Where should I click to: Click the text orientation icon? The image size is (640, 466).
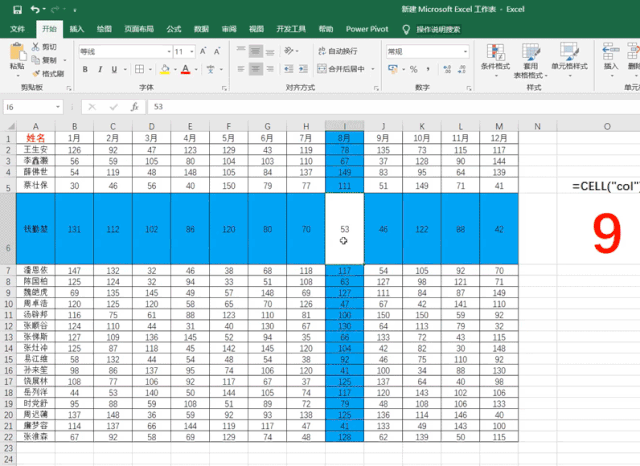coord(289,51)
